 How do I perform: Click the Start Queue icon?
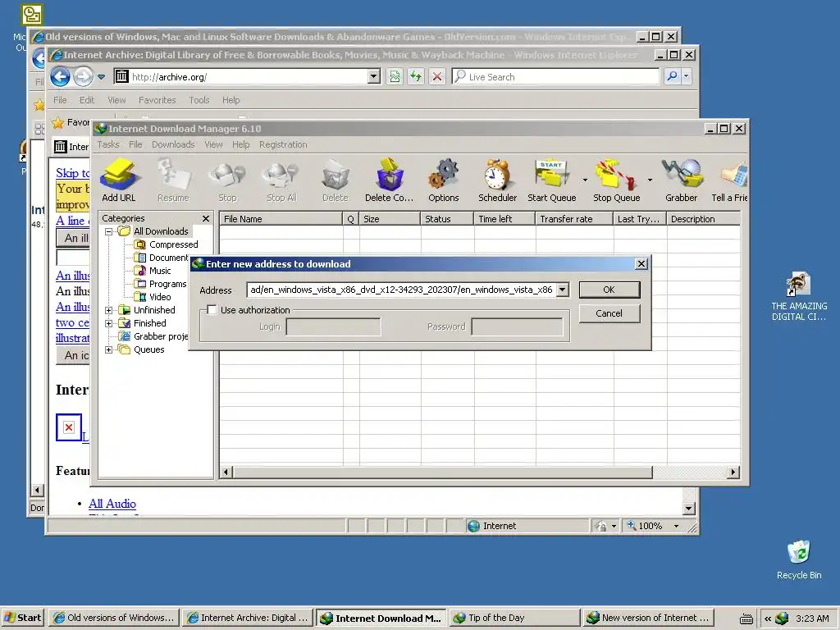pos(552,180)
